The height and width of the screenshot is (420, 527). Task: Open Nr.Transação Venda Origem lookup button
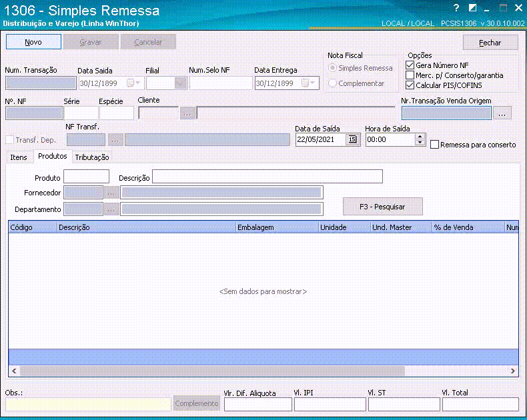tap(503, 113)
